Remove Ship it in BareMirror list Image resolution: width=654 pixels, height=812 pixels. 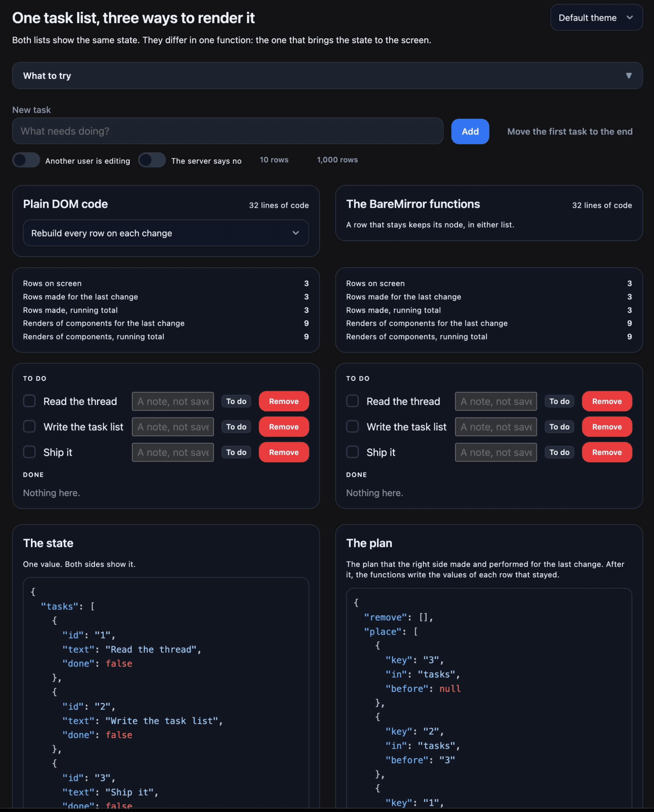[x=607, y=452]
